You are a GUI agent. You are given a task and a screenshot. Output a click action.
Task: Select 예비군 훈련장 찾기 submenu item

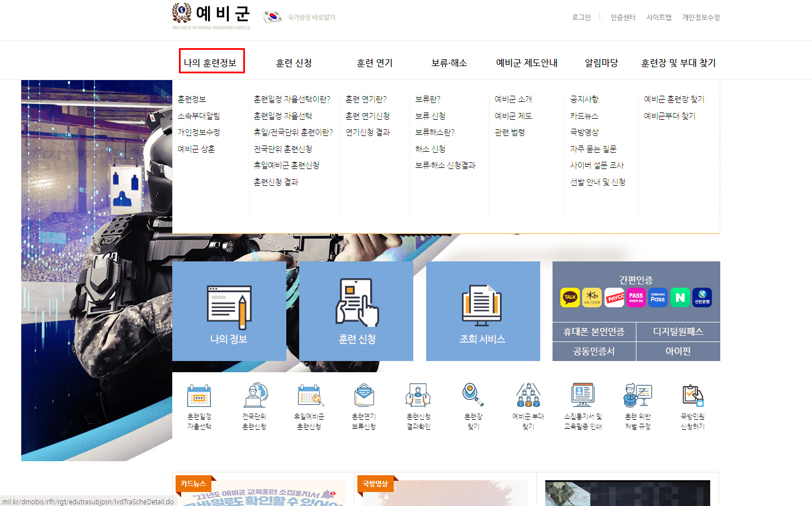click(674, 99)
